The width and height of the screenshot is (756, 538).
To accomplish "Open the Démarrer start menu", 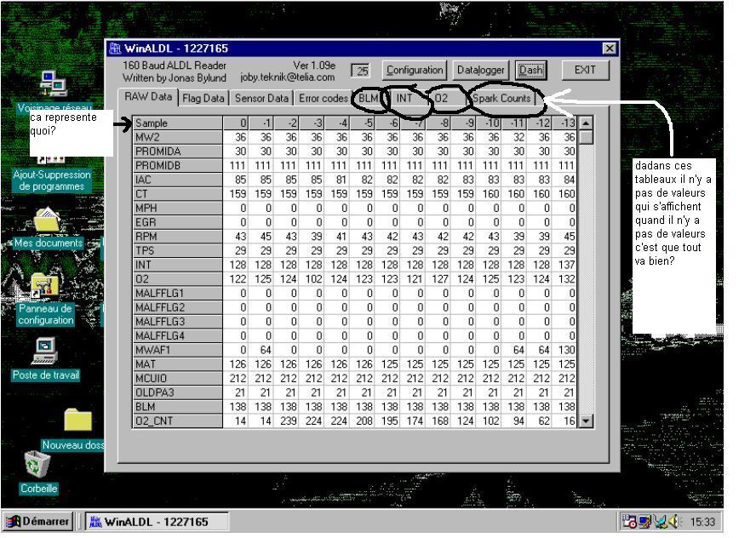I will [x=37, y=521].
